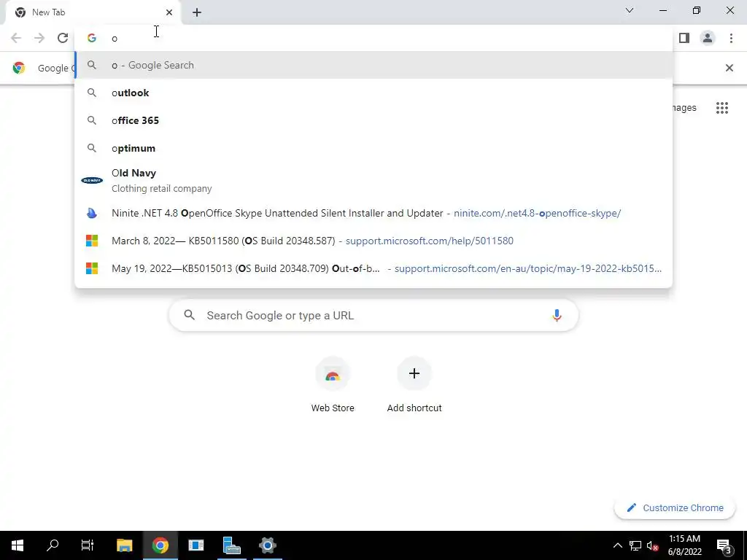Choose the office 365 suggestion

[373, 120]
